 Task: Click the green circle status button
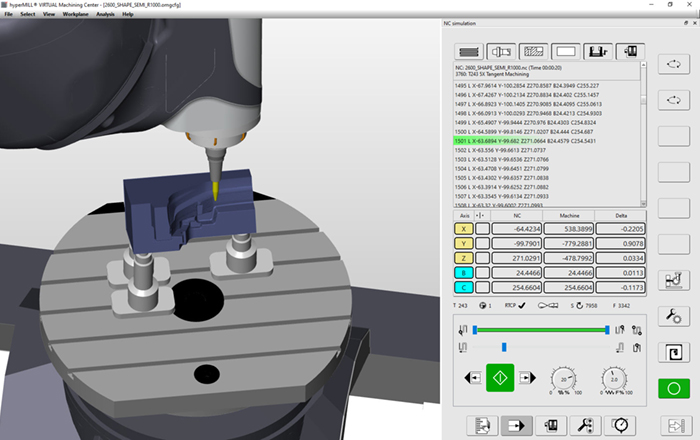pos(674,389)
